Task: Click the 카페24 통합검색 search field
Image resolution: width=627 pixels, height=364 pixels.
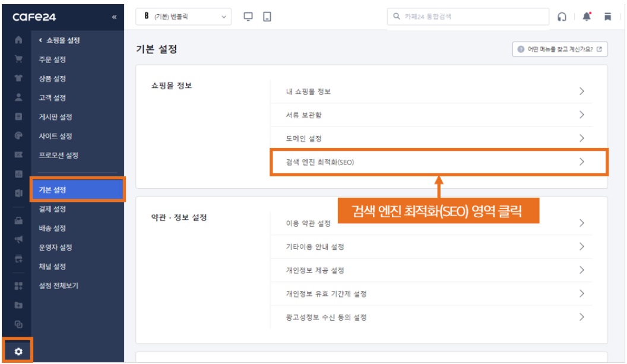Action: [468, 17]
